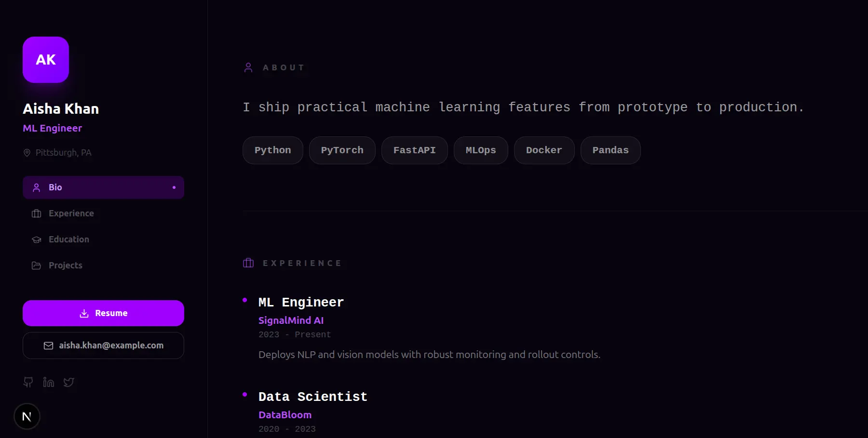
Task: Click the Python skill tag
Action: point(272,150)
